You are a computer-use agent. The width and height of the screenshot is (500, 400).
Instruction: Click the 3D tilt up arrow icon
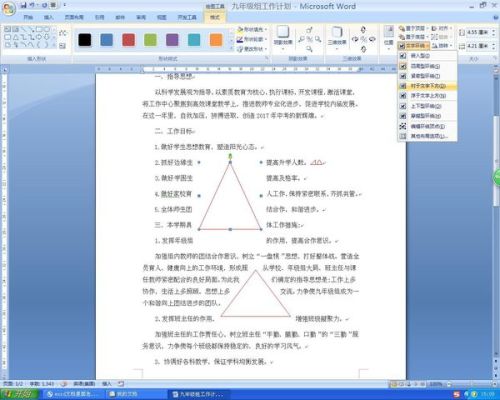363,29
